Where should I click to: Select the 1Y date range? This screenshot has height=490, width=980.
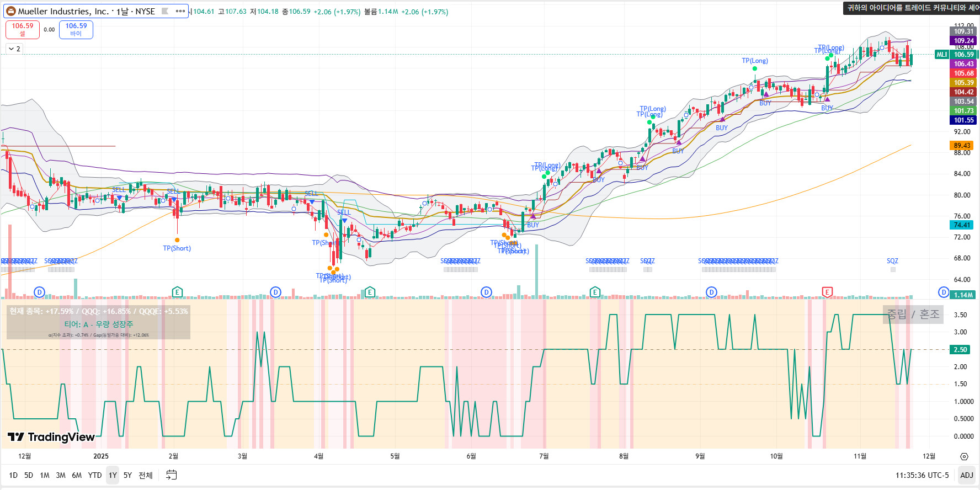(113, 475)
